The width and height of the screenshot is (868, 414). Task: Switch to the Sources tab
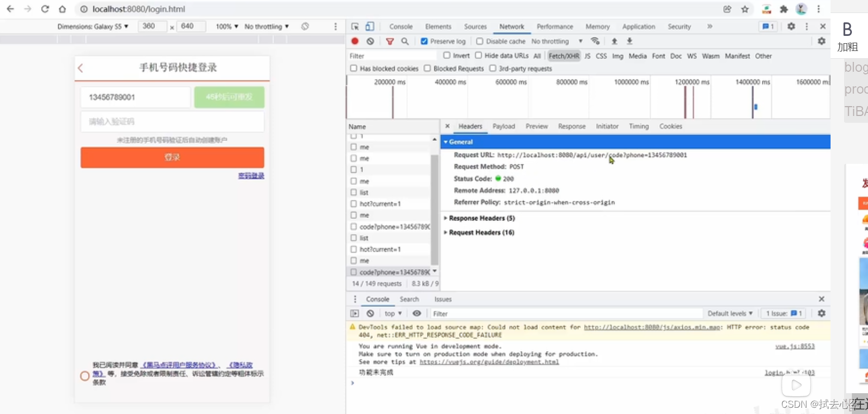[475, 27]
